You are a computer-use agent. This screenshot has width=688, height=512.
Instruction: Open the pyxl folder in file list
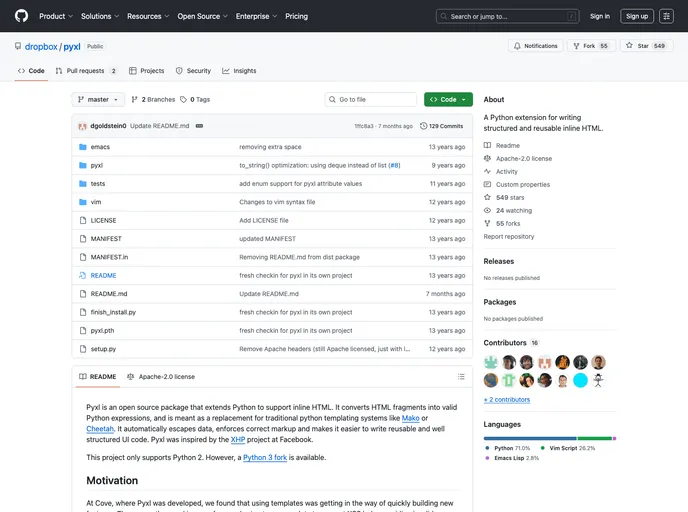point(97,165)
